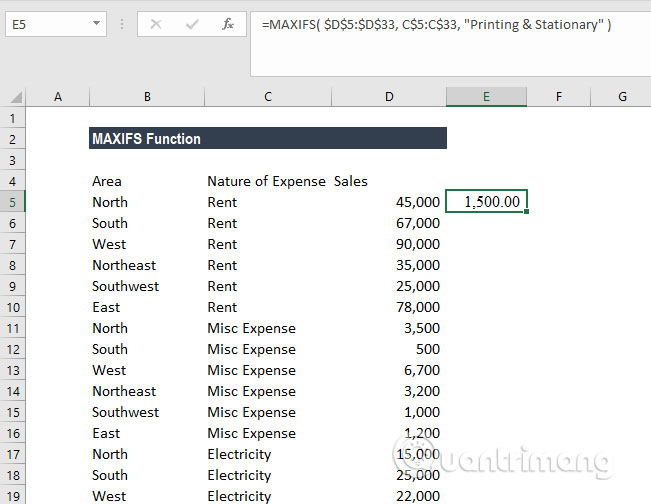
Task: Click the formula bar resize handle dots
Action: coord(122,24)
